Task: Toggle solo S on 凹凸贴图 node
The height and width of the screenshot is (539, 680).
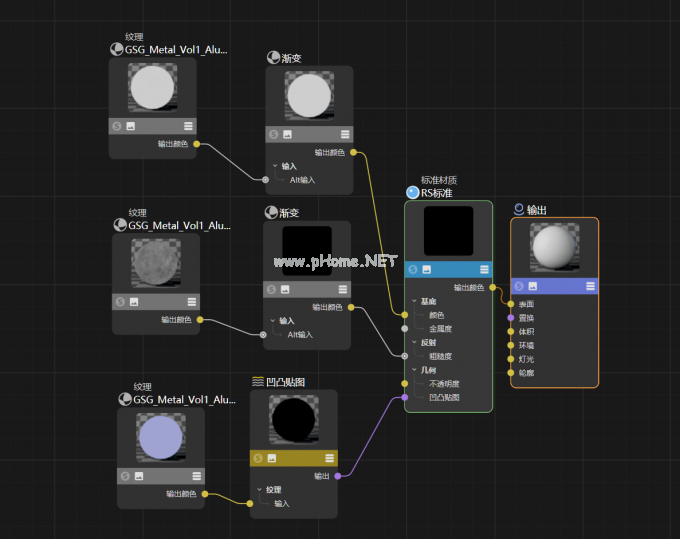Action: (x=258, y=458)
